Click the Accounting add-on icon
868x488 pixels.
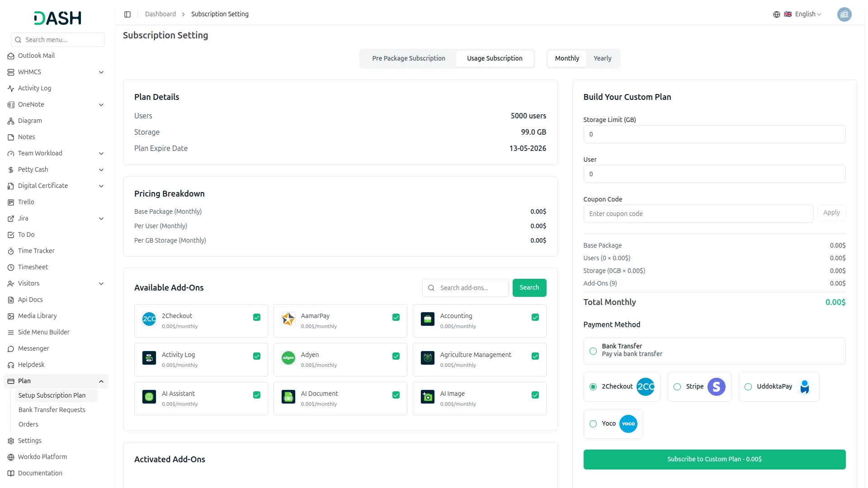[428, 319]
